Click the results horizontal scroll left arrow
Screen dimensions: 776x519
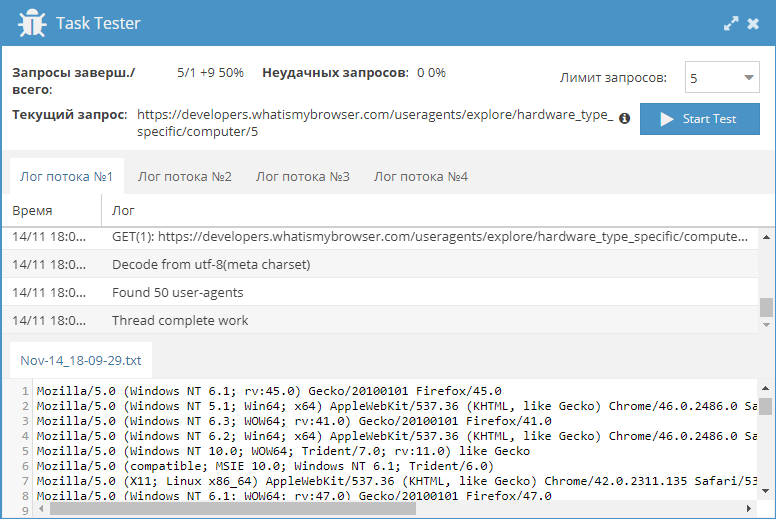click(41, 509)
